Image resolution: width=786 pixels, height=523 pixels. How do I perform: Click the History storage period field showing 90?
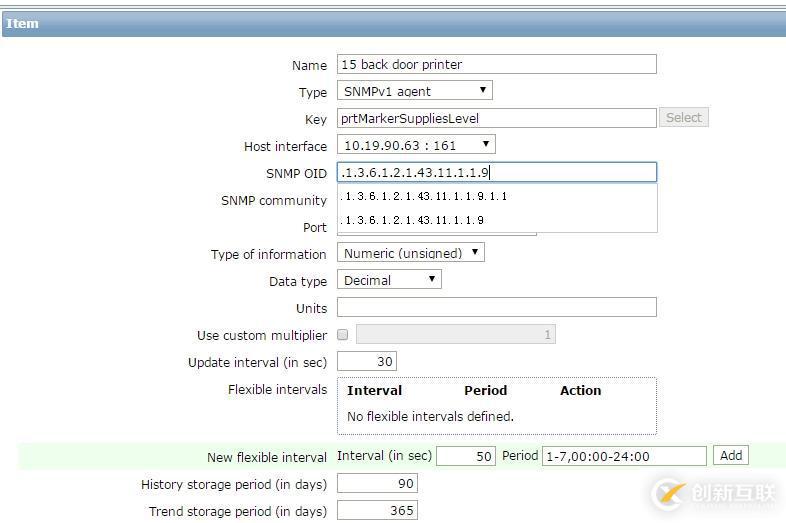pyautogui.click(x=377, y=483)
